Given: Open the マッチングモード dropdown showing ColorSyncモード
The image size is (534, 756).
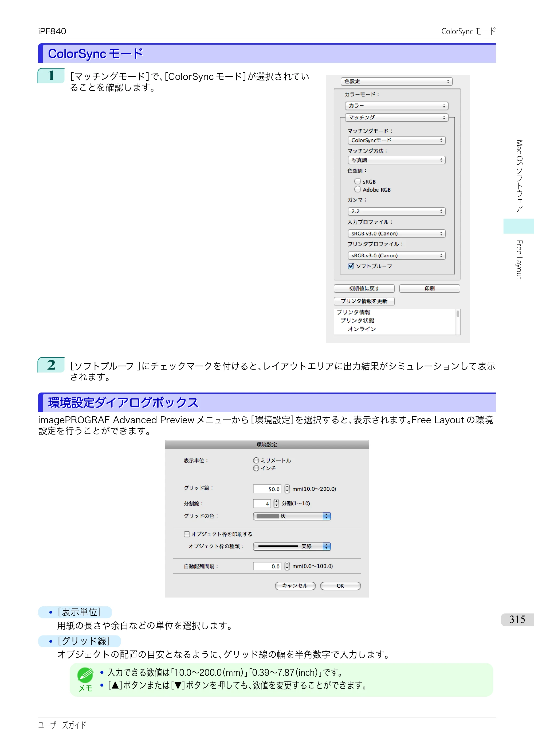Looking at the screenshot, I should 396,140.
